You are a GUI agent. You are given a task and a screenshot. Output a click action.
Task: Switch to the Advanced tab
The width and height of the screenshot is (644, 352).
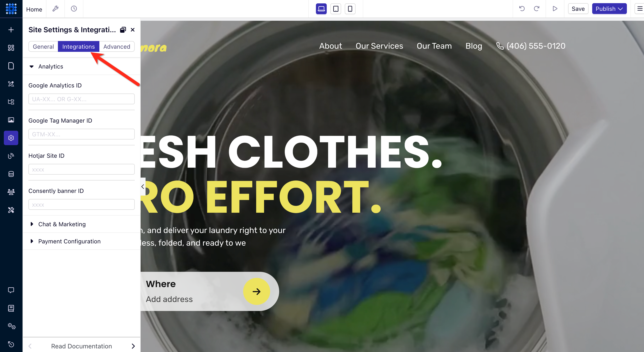[117, 46]
